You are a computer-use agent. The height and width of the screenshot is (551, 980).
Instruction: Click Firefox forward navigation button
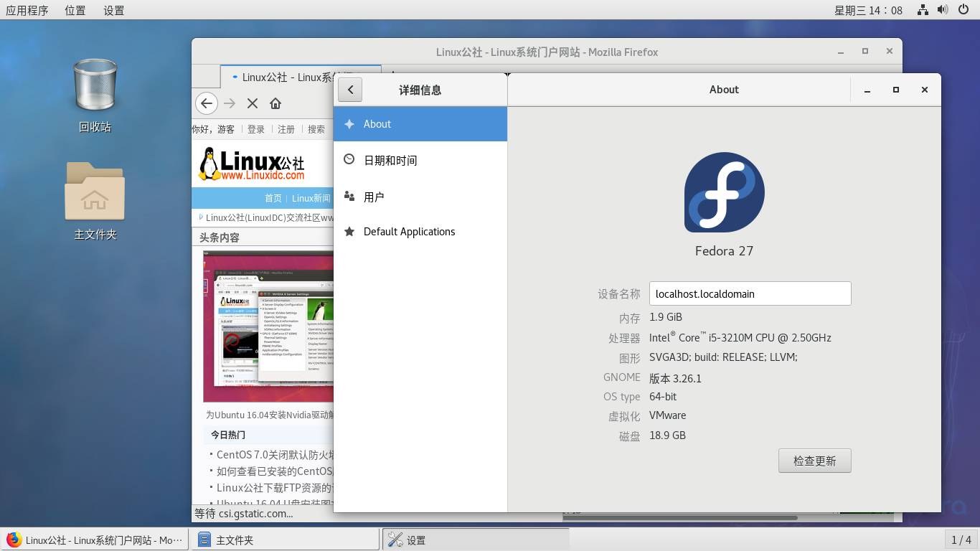coord(230,103)
